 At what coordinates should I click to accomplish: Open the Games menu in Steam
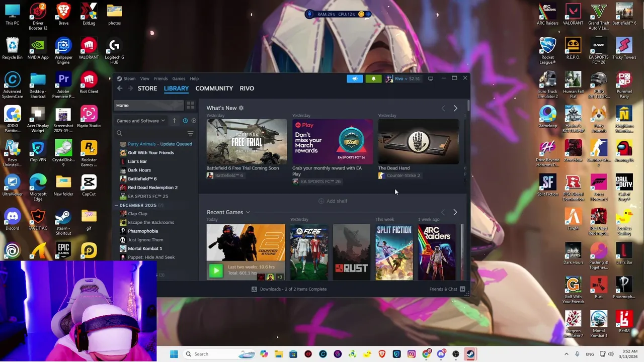click(179, 78)
